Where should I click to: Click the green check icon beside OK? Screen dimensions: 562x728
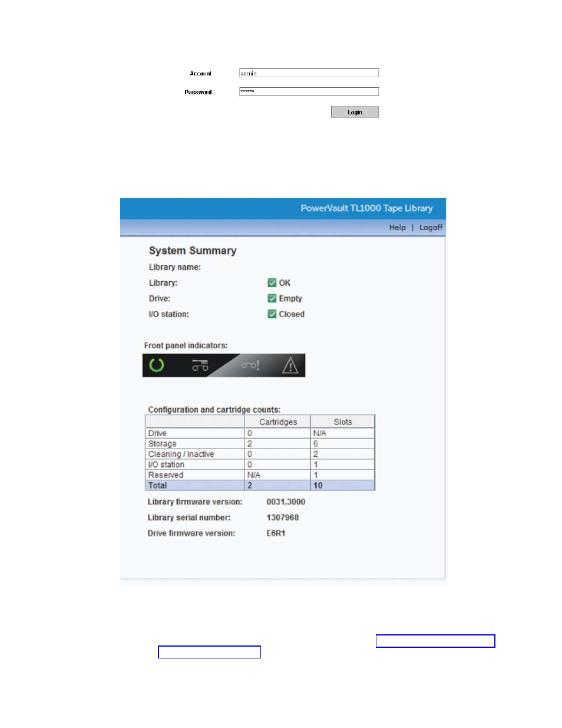click(272, 283)
